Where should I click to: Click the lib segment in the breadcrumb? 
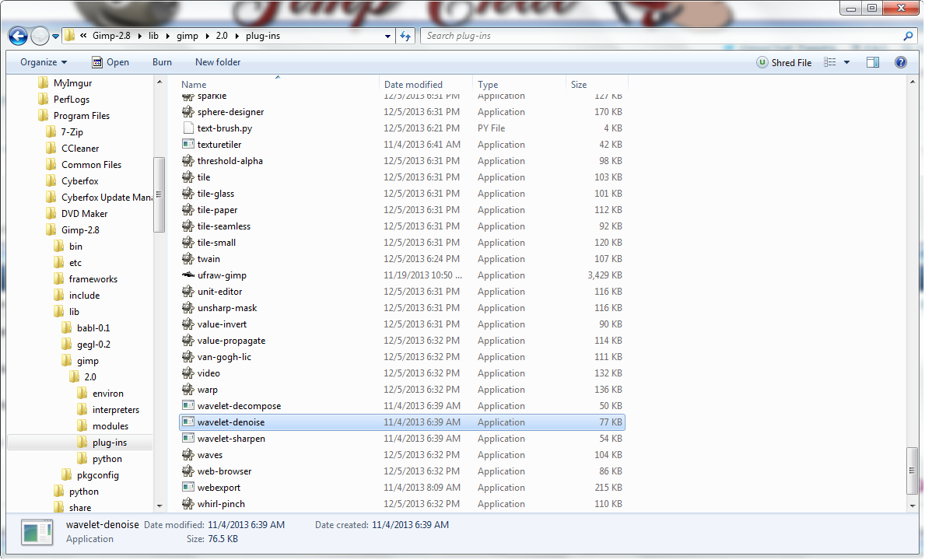click(153, 36)
